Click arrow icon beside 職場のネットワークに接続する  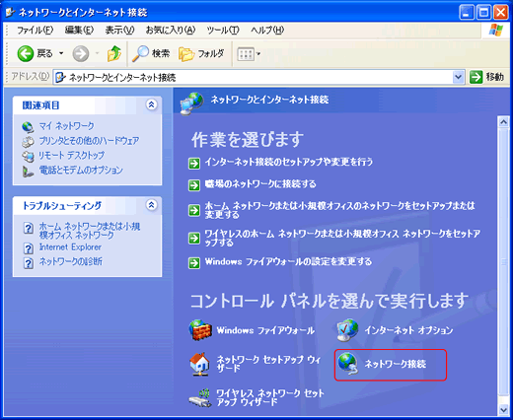click(x=194, y=185)
